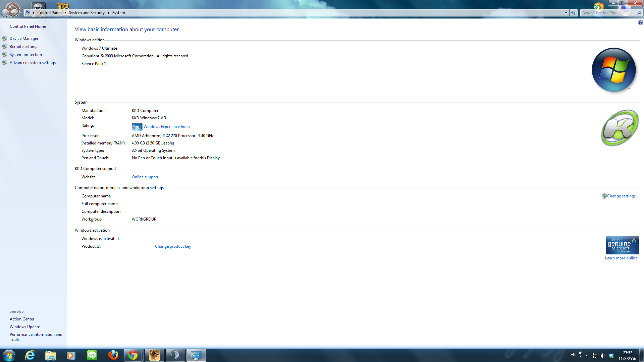Click the genuine Microsoft software badge
The image size is (644, 362).
(622, 245)
